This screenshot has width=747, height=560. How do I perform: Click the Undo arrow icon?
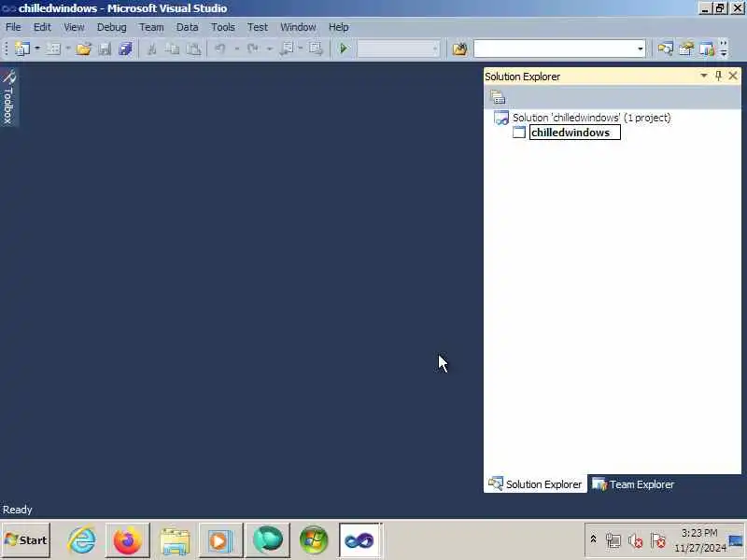point(220,49)
